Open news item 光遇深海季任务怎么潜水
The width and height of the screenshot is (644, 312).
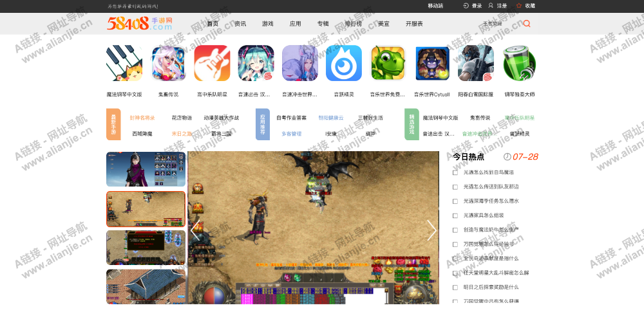[x=491, y=201]
